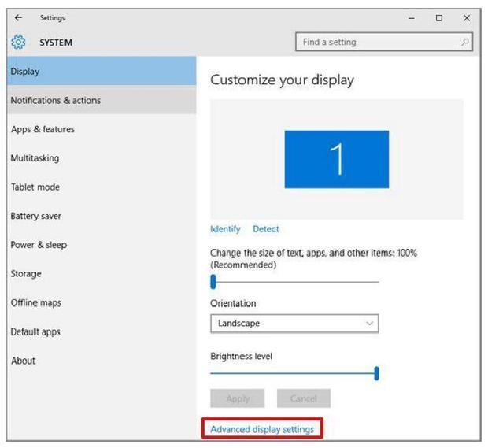This screenshot has width=488, height=448.
Task: Expand the Orientation dropdown
Action: [x=294, y=324]
